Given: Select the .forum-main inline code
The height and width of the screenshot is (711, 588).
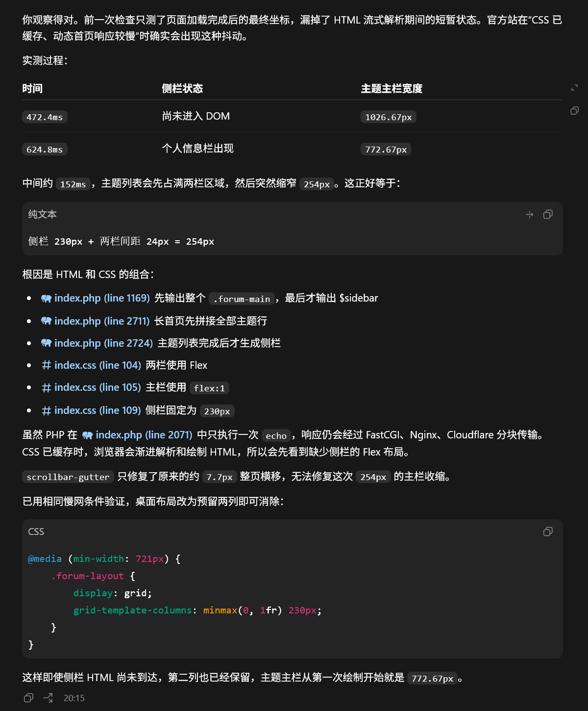Looking at the screenshot, I should (x=242, y=299).
